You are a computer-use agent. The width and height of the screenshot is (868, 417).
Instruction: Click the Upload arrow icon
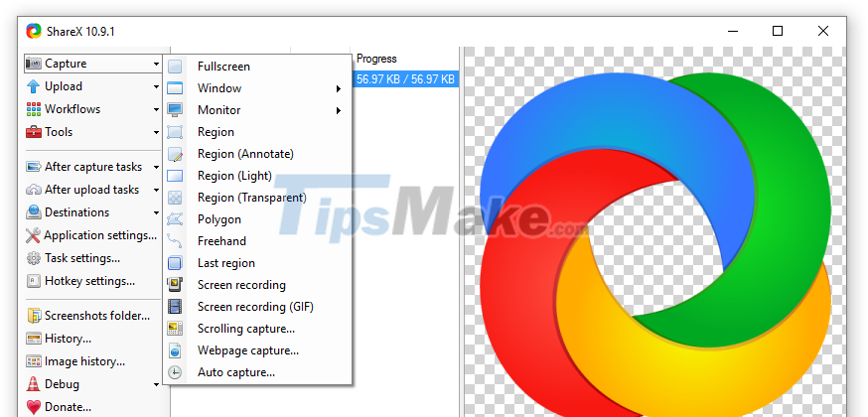(x=34, y=86)
